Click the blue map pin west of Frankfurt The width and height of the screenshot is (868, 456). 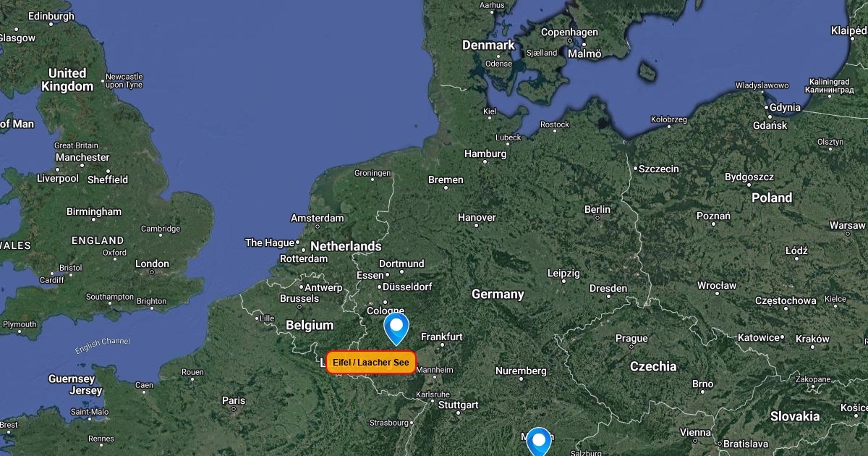pyautogui.click(x=396, y=328)
